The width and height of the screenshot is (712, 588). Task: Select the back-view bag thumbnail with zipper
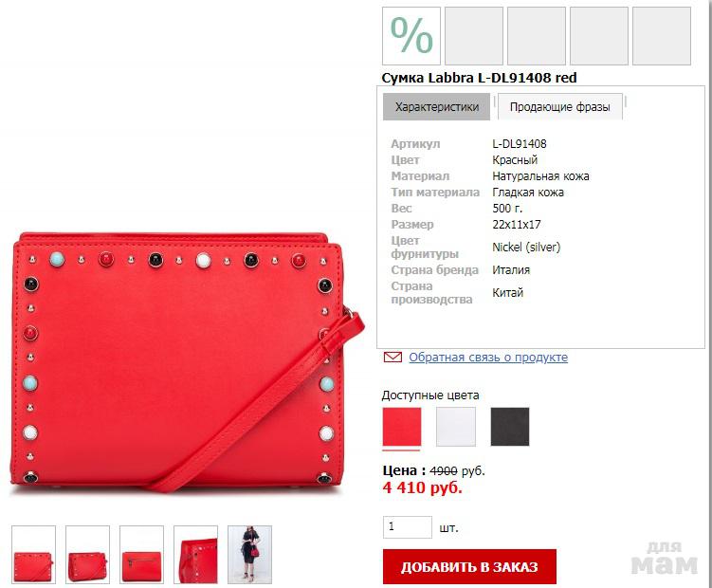click(x=141, y=555)
